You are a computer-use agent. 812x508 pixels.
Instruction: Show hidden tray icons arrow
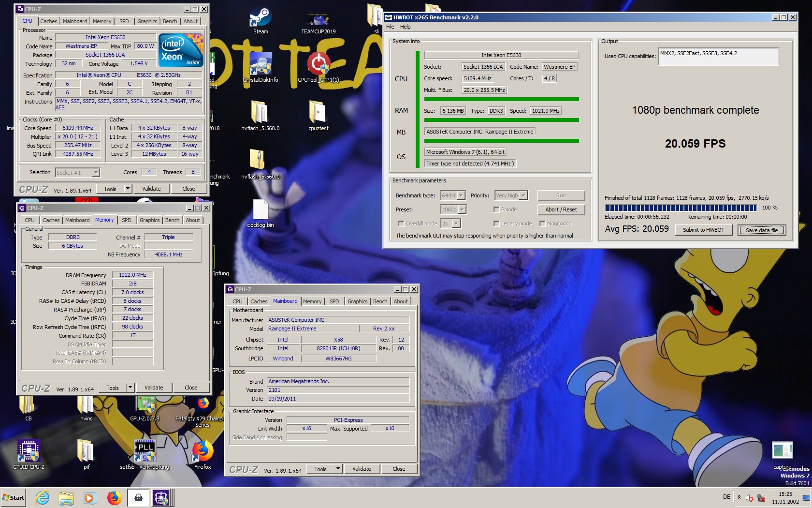[739, 497]
